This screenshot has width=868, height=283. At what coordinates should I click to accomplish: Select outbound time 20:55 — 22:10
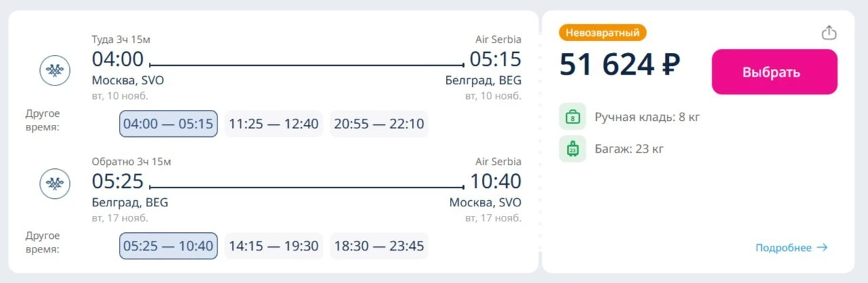(x=379, y=124)
